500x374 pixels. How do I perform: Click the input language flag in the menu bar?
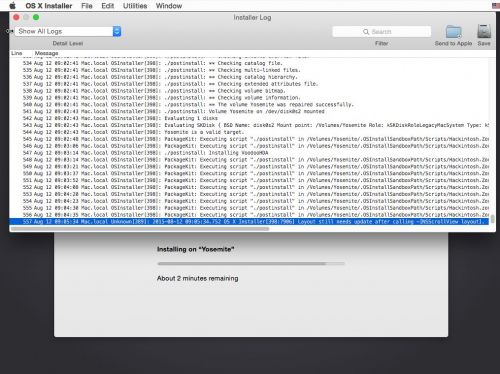[x=496, y=6]
